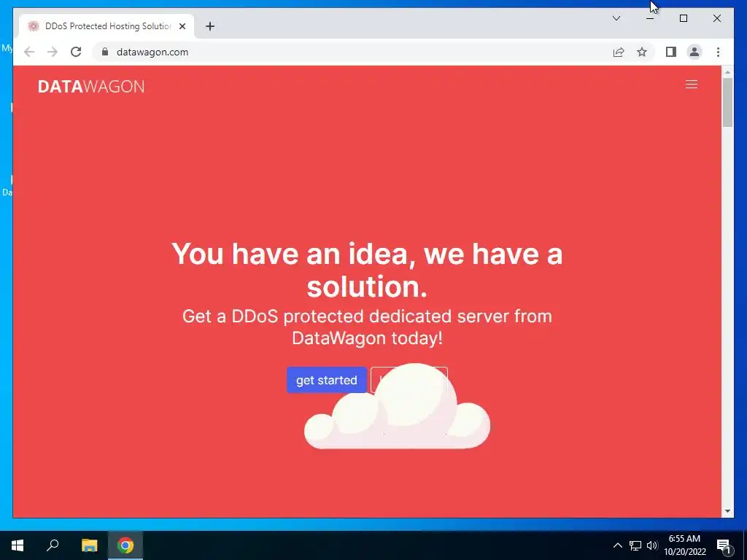Click the DataWagon logo
The image size is (747, 560).
[x=91, y=86]
